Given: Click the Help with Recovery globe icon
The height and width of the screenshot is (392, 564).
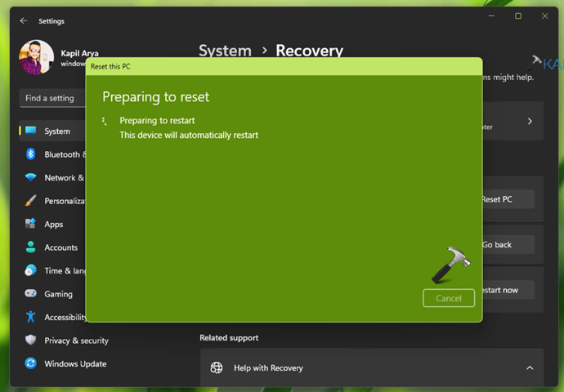Looking at the screenshot, I should [217, 367].
